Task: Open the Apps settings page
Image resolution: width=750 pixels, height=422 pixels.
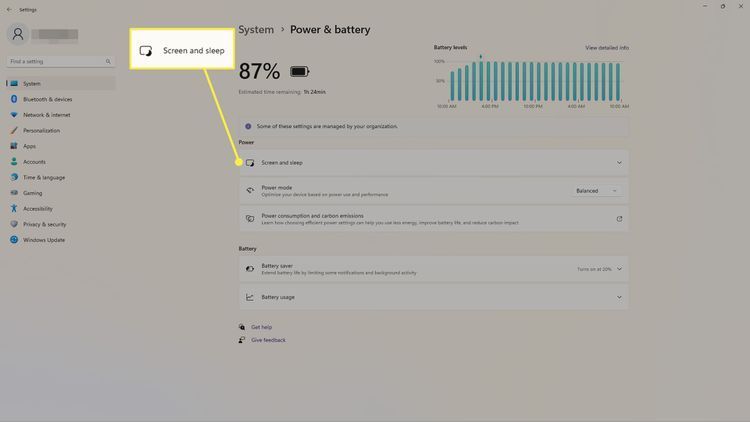Action: (x=30, y=146)
